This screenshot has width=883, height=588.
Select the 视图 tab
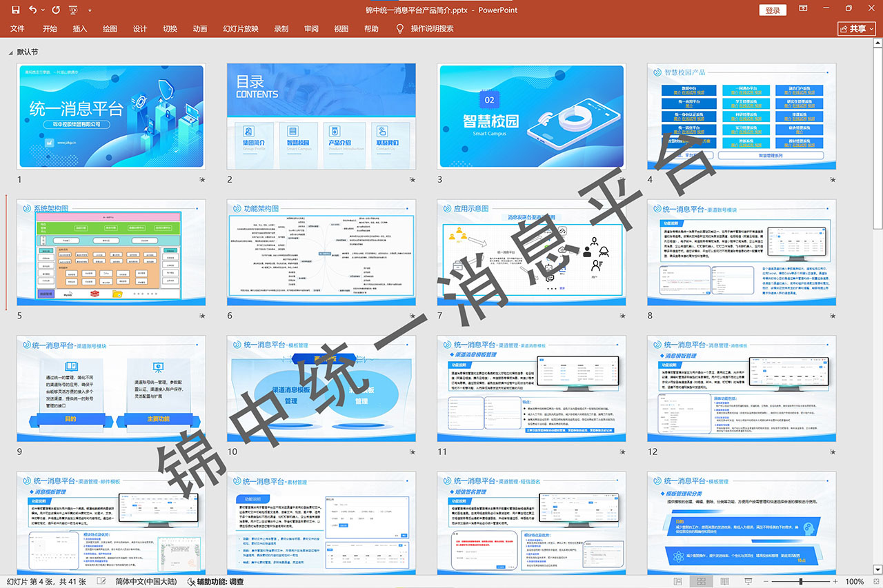click(x=341, y=29)
